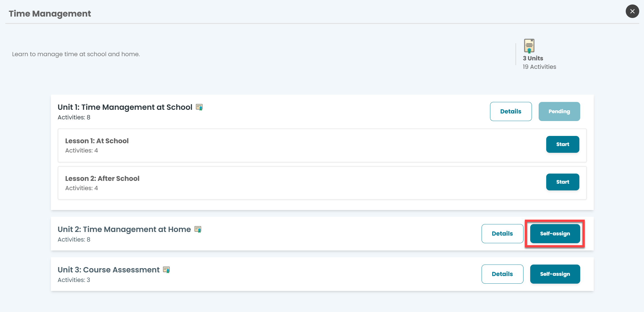Image resolution: width=644 pixels, height=312 pixels.
Task: Select the Lesson 1: At School title
Action: coord(97,141)
